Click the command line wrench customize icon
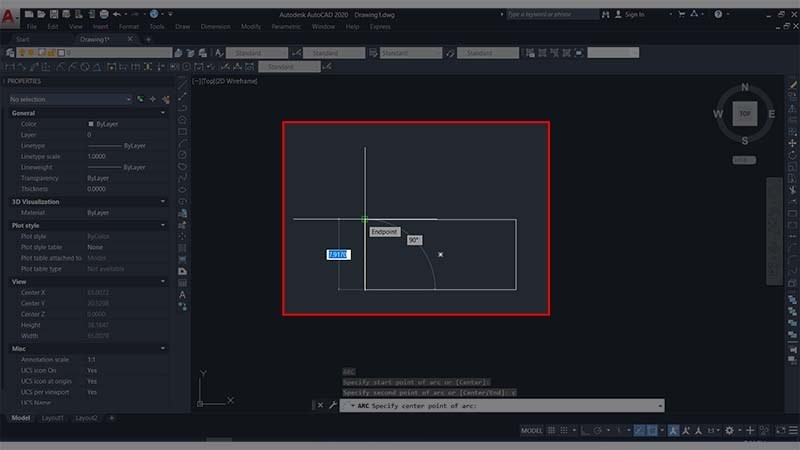Screen dimensions: 800x450 click(332, 405)
